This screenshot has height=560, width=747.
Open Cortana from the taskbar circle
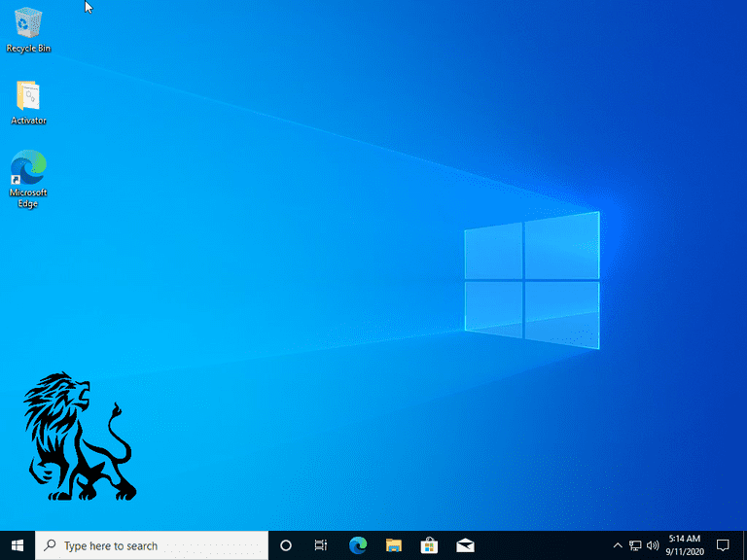coord(286,545)
